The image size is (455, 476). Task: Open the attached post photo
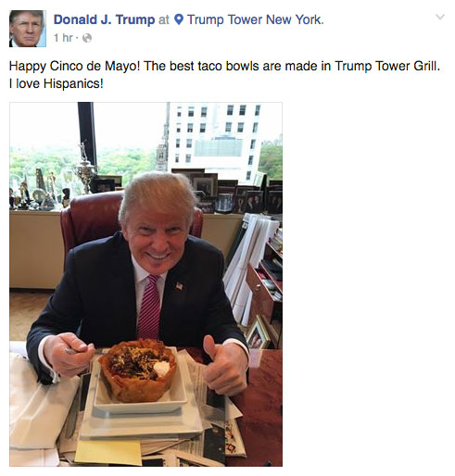(x=145, y=284)
